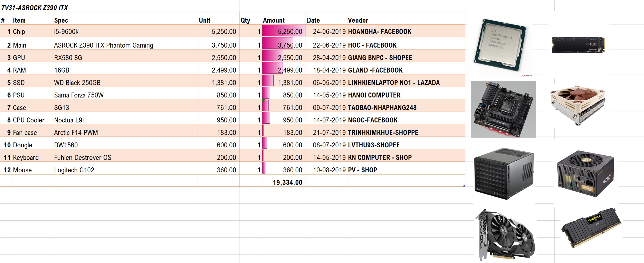Select the Mouse item cell

coord(32,168)
